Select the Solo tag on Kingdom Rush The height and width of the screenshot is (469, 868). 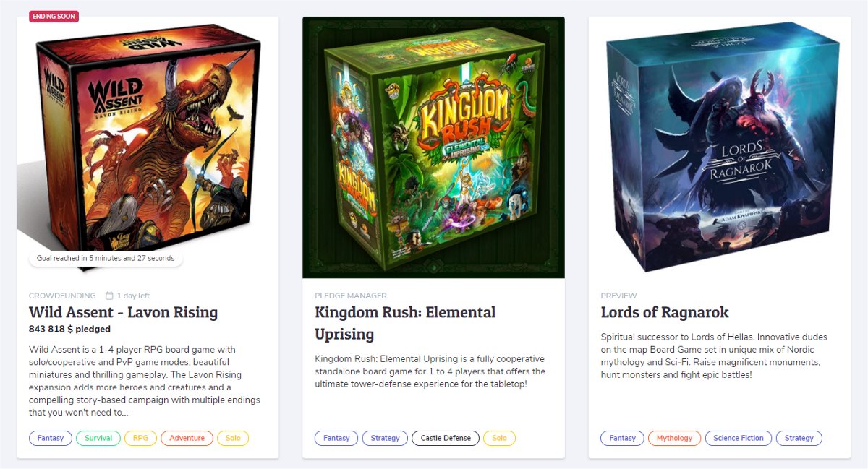[499, 438]
